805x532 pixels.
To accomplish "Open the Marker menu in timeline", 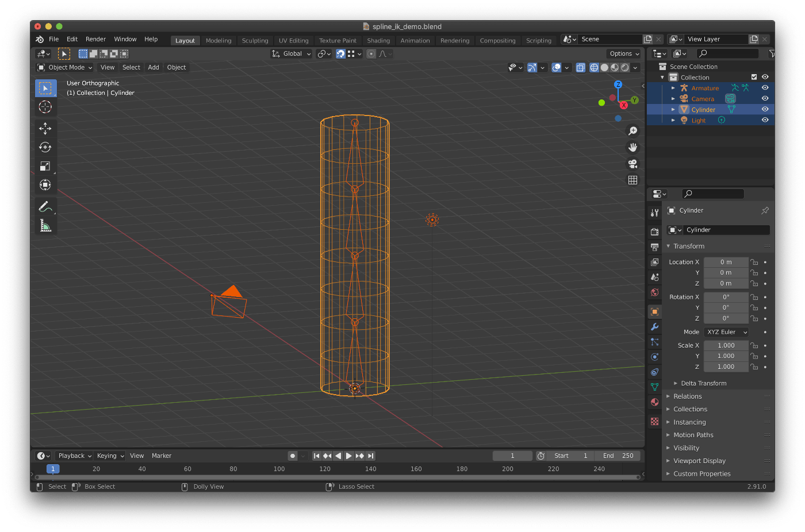I will [x=162, y=456].
